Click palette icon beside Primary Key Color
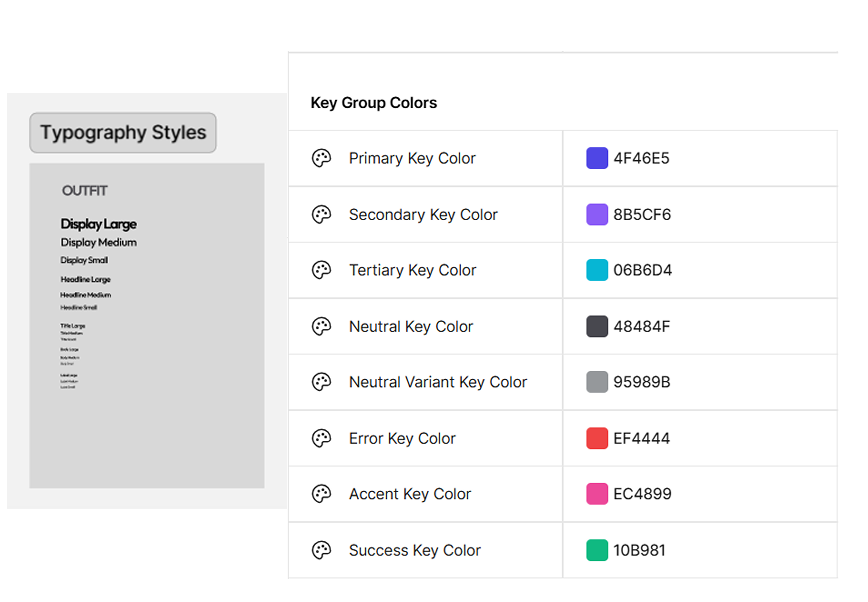Screen dimensions: 868x602 coord(321,158)
